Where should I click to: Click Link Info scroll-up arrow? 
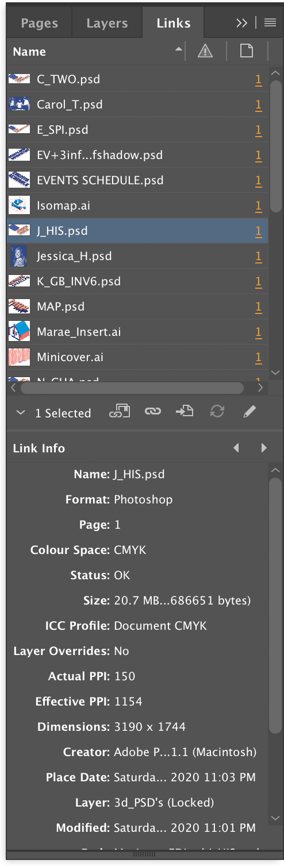(x=275, y=470)
